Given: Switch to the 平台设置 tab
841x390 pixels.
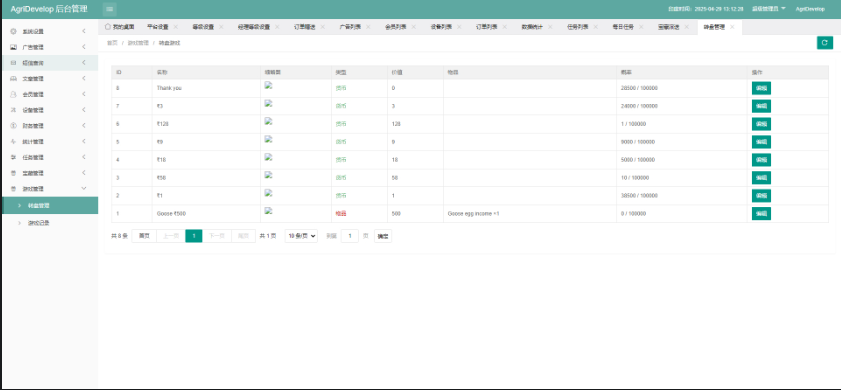Looking at the screenshot, I should [x=158, y=27].
